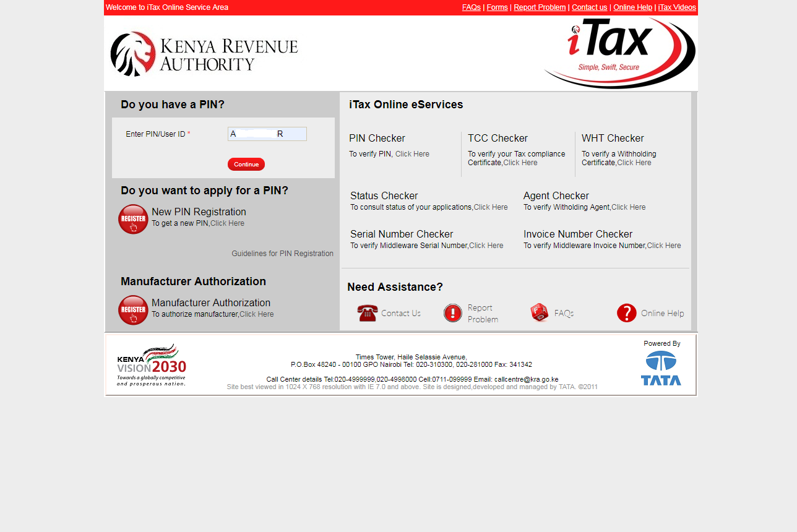Click 'Powered By' text in footer
The image size is (797, 532).
(x=661, y=343)
